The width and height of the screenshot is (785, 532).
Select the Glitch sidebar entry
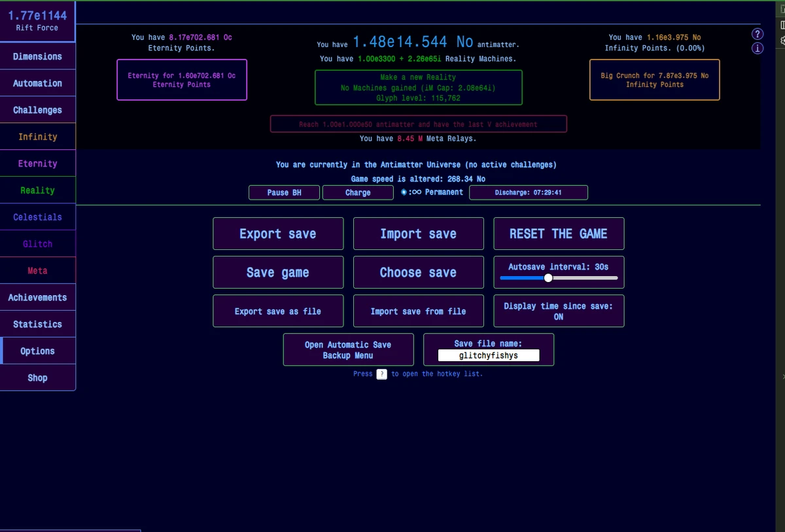[x=37, y=243]
